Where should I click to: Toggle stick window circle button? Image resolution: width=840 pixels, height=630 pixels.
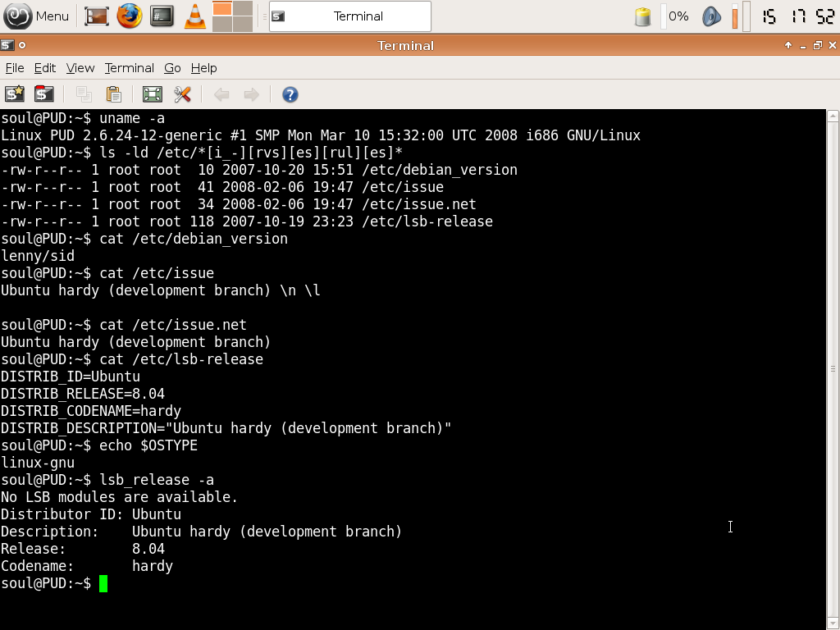pos(22,45)
